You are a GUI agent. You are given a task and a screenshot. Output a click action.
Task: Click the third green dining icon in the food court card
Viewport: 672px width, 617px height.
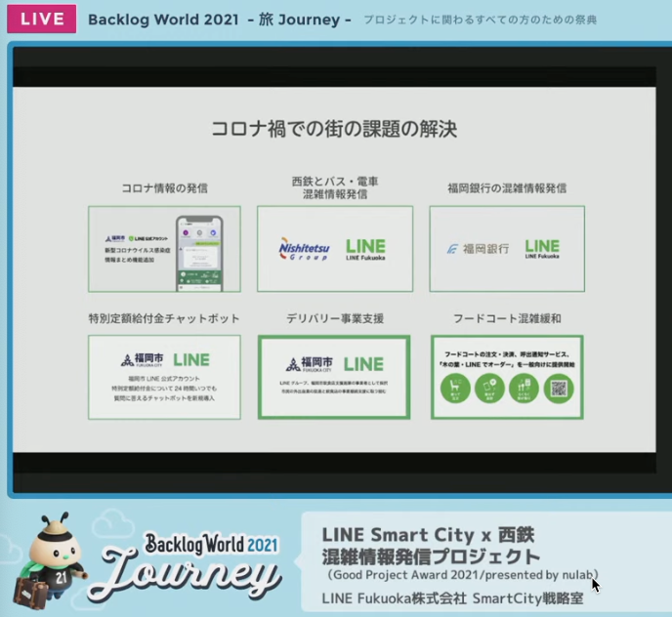tap(524, 389)
